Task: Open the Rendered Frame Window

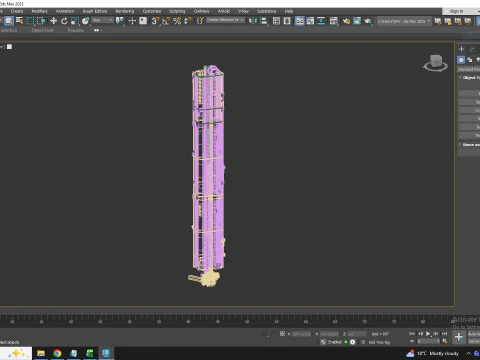Action: (357, 21)
